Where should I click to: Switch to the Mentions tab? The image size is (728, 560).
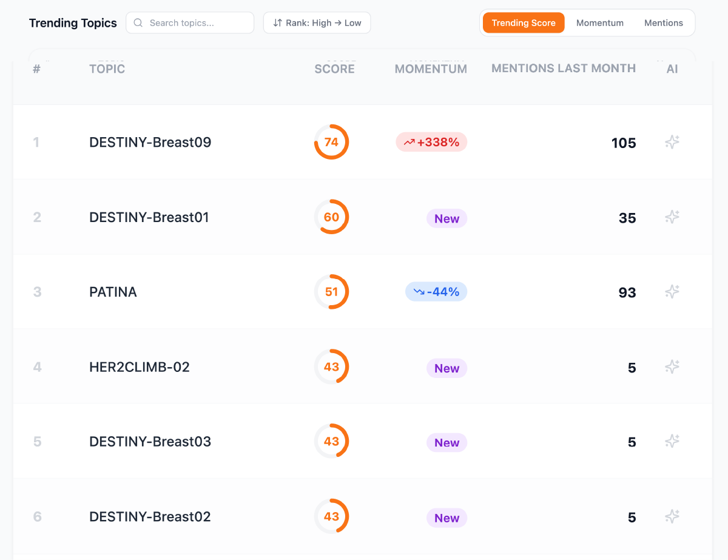tap(664, 23)
